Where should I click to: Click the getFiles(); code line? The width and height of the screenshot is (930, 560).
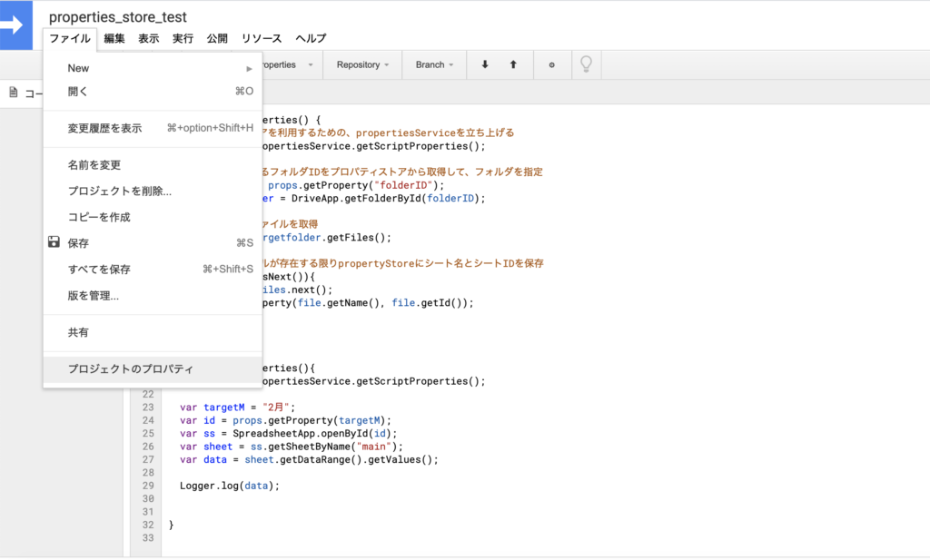[x=327, y=238]
